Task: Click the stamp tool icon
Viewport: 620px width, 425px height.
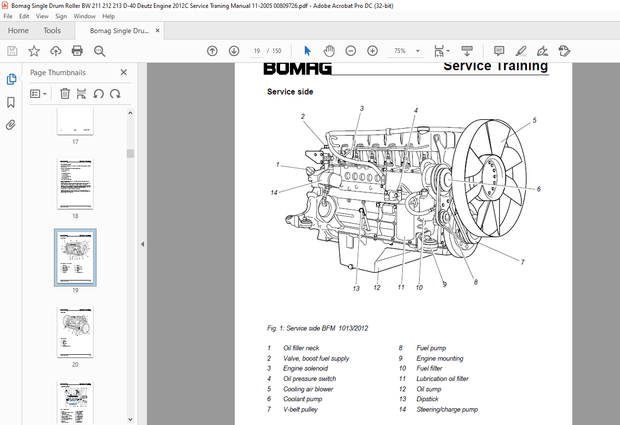Action: 564,51
